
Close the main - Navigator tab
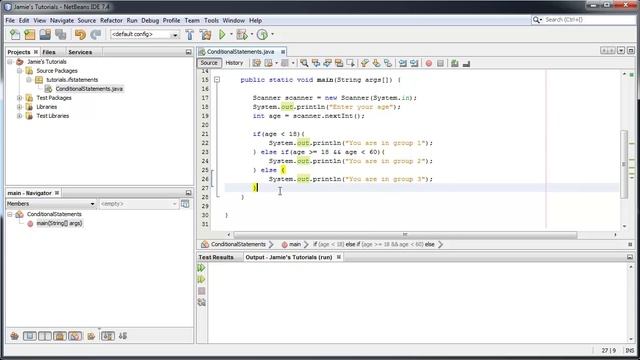(x=57, y=193)
